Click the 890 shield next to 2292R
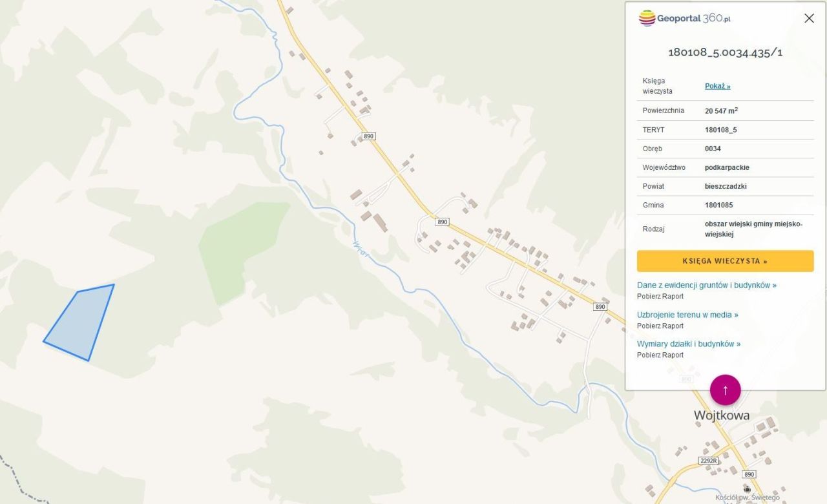The width and height of the screenshot is (827, 504). [749, 474]
